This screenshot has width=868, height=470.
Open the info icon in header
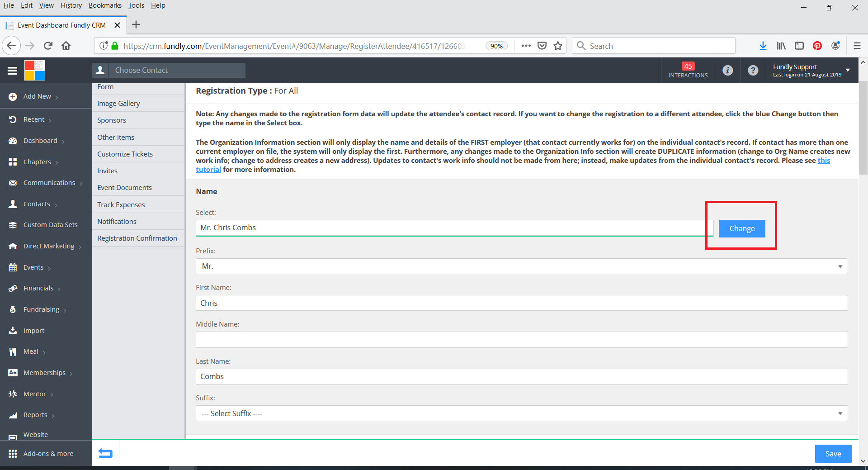(727, 70)
